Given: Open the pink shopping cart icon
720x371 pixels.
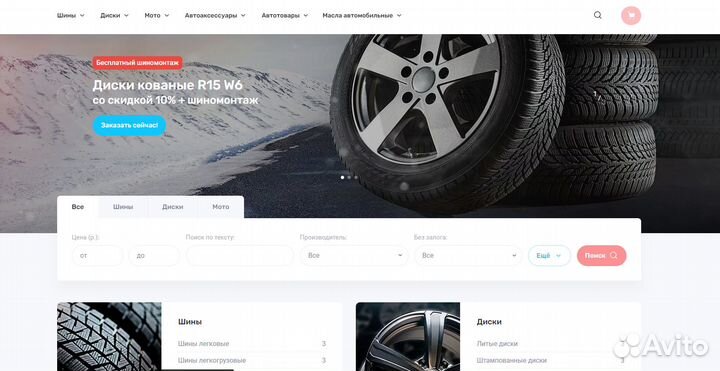Looking at the screenshot, I should 631,15.
